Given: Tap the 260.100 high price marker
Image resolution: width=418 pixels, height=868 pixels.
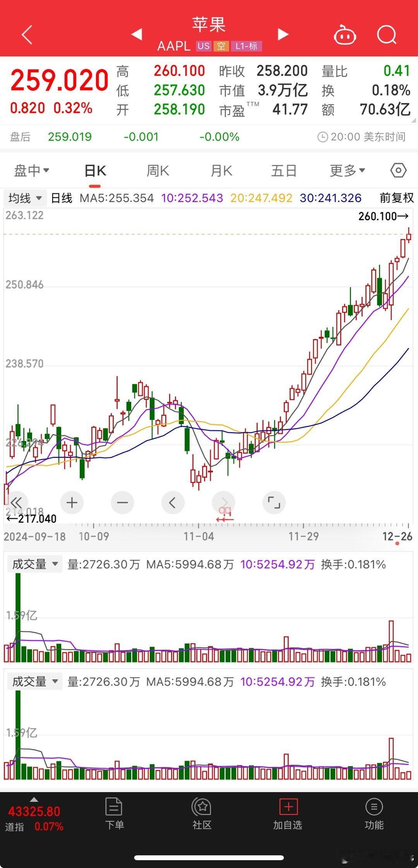Looking at the screenshot, I should [383, 216].
